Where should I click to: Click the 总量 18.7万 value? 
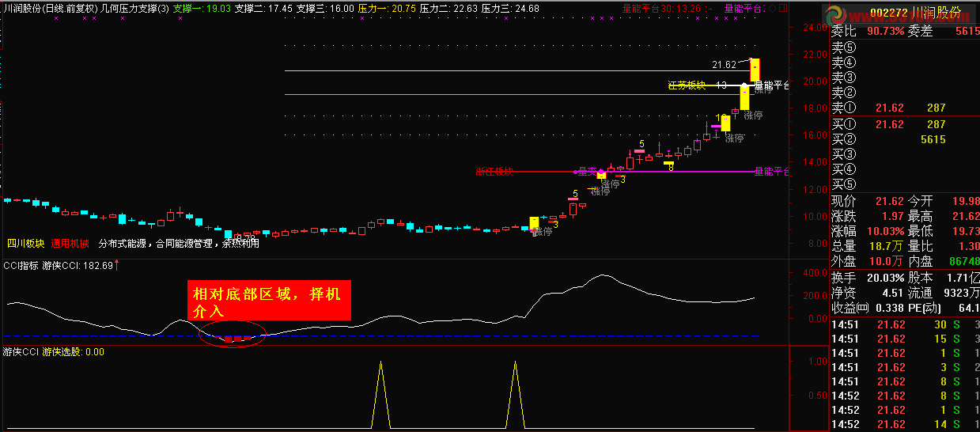tap(886, 246)
